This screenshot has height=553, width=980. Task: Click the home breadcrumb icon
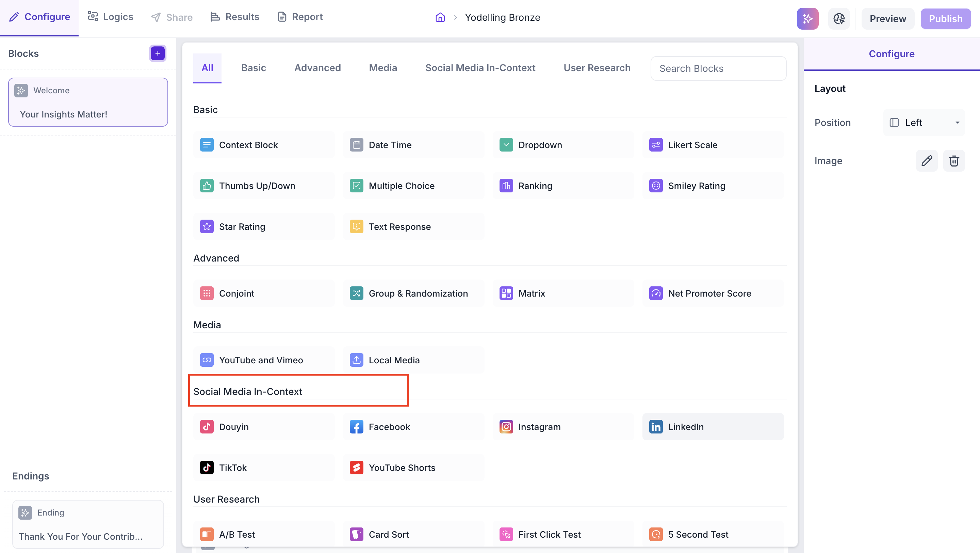[x=440, y=17]
